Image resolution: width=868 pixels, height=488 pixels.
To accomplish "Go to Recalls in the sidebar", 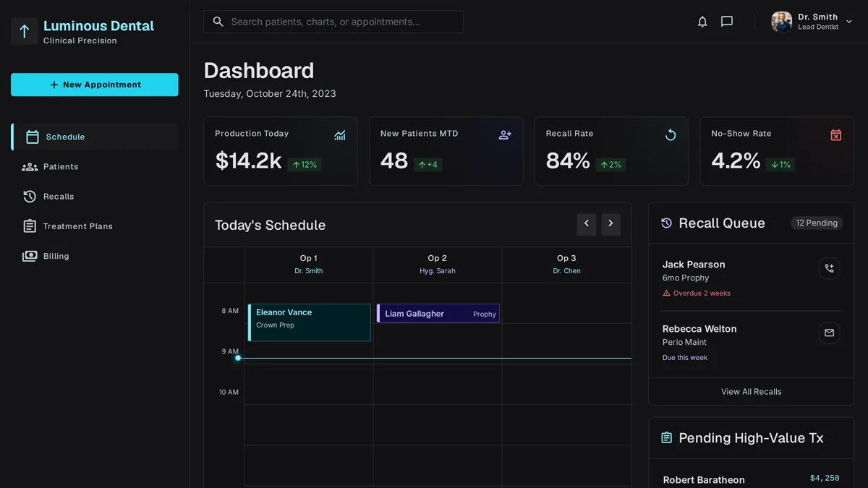I will (95, 197).
